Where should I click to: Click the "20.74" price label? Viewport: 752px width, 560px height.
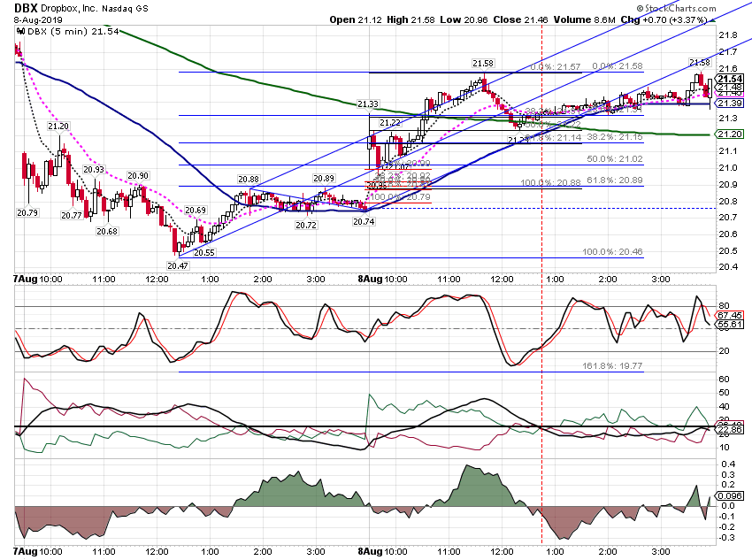pos(364,221)
